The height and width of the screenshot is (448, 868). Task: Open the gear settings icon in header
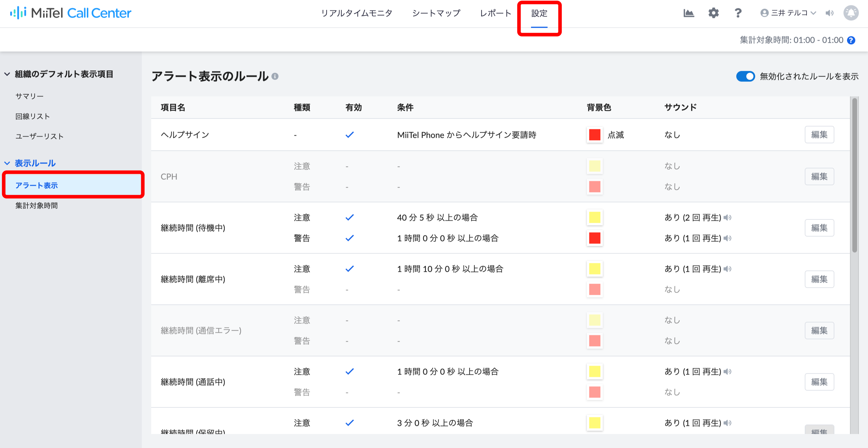pyautogui.click(x=713, y=13)
